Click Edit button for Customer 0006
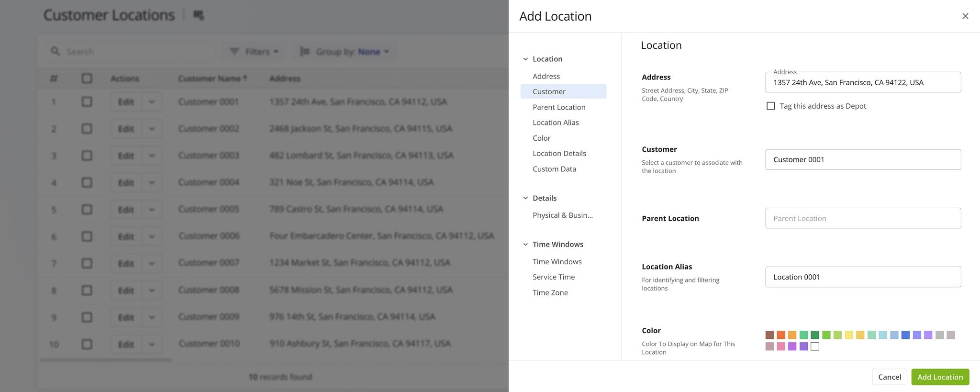 click(x=126, y=236)
